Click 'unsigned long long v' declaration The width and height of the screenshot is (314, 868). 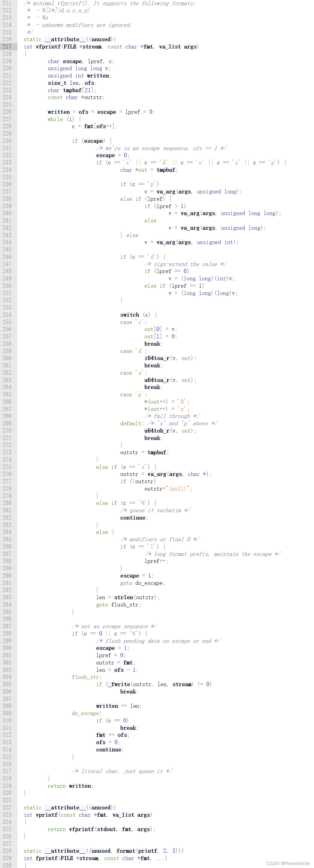pyautogui.click(x=78, y=68)
